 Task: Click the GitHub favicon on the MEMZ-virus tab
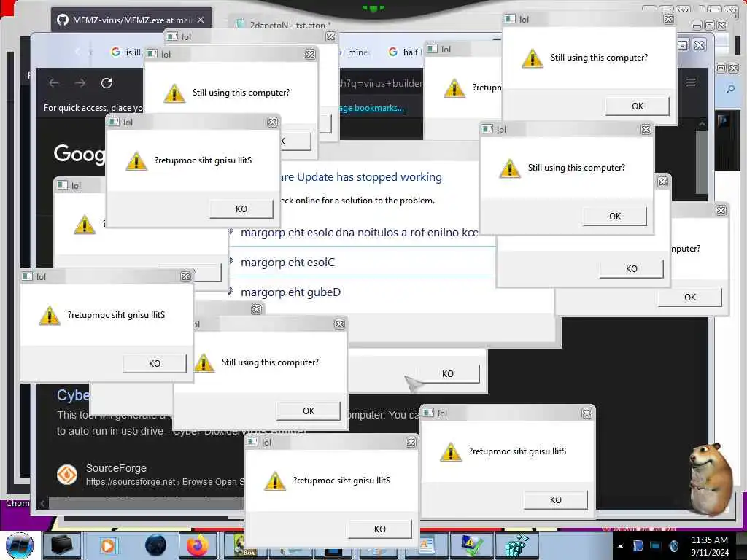point(63,20)
